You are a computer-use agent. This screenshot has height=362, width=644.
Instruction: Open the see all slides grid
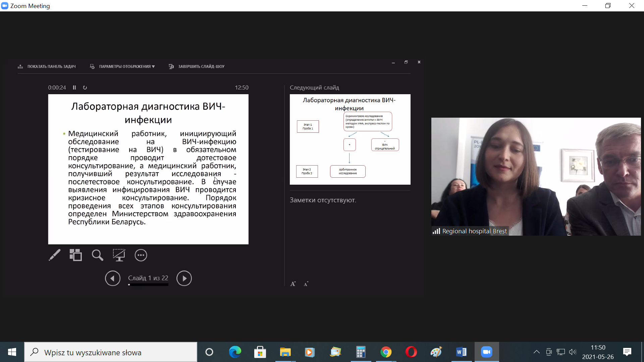point(76,255)
